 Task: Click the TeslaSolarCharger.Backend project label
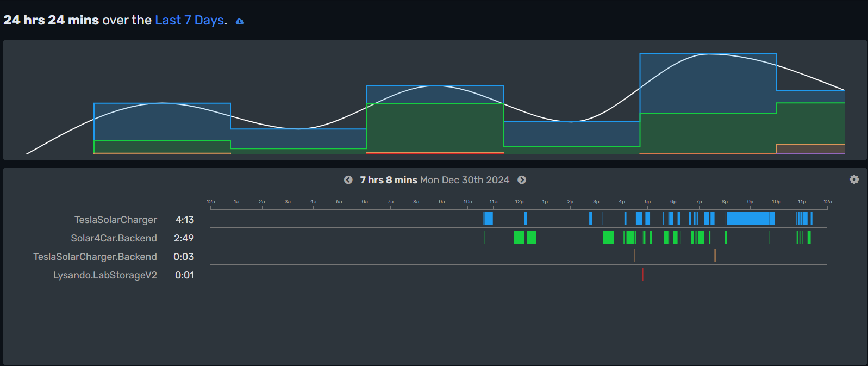95,257
